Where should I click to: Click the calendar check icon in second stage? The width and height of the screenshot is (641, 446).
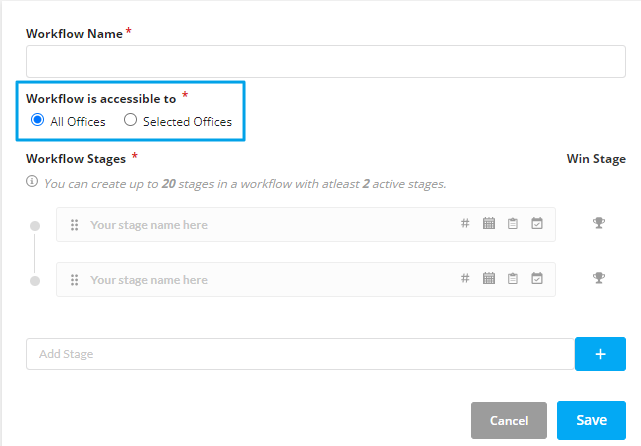537,278
